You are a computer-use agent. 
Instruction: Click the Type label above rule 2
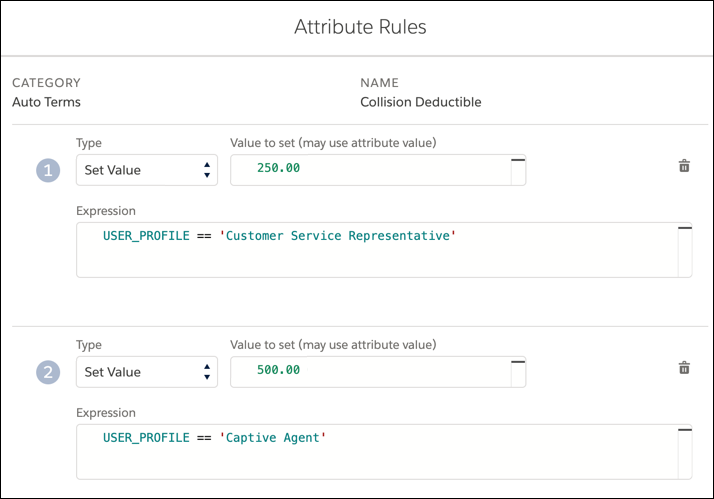[x=89, y=345]
